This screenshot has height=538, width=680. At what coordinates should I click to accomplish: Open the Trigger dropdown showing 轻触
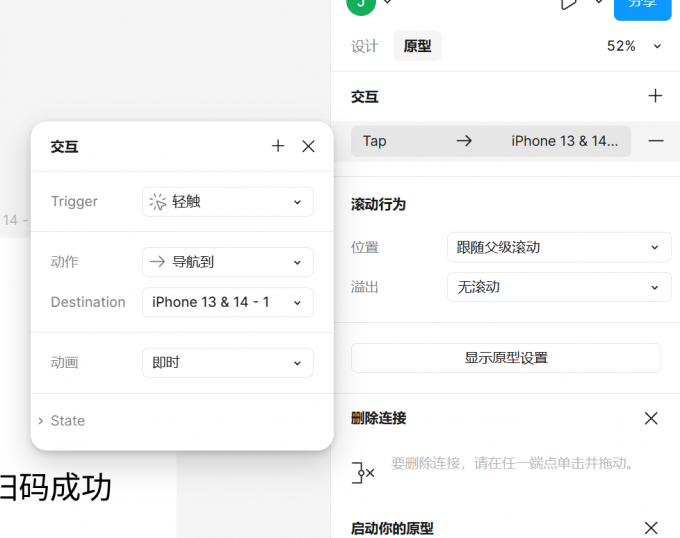pyautogui.click(x=228, y=202)
